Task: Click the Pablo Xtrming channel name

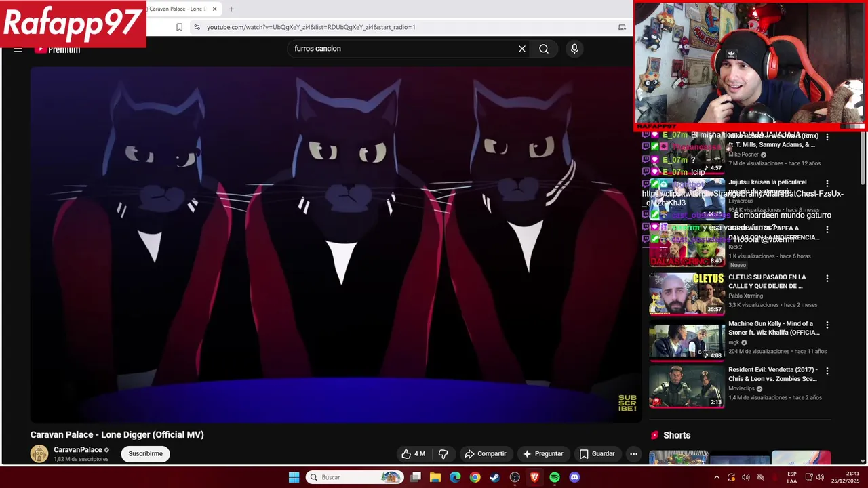Action: (745, 296)
